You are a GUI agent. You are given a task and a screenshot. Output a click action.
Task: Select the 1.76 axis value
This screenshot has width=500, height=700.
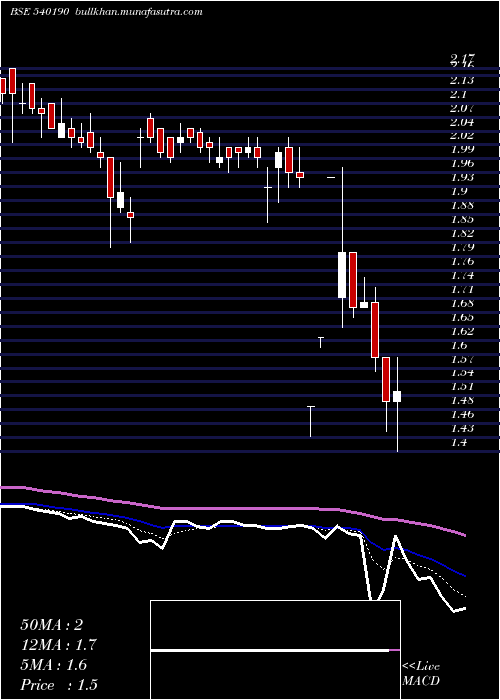pos(462,261)
